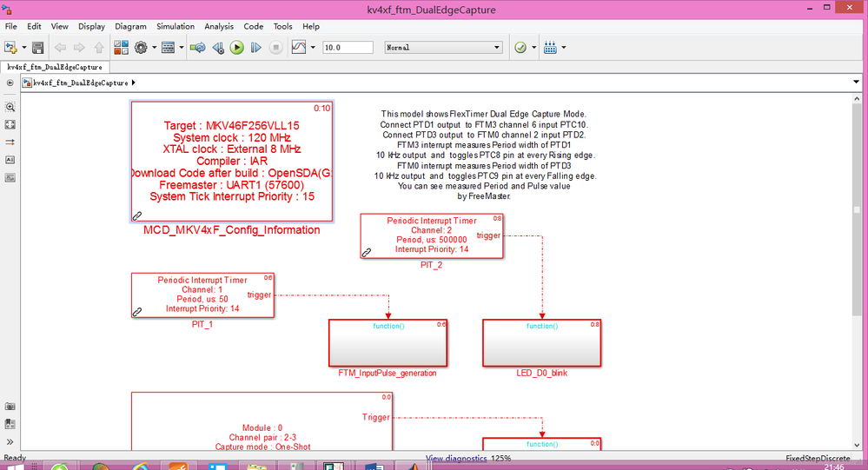
Task: Select the model description annotation text
Action: tap(486, 155)
